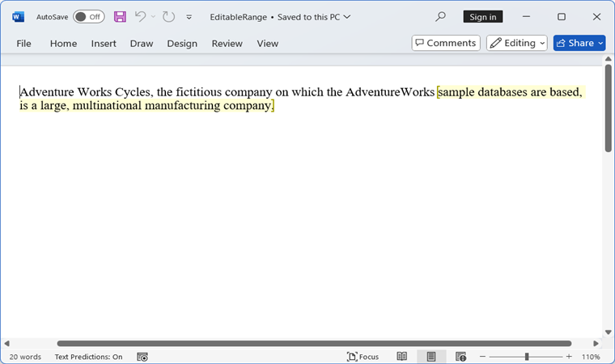Zoom out with the minus button
Viewport: 615px width, 364px height.
pyautogui.click(x=483, y=357)
